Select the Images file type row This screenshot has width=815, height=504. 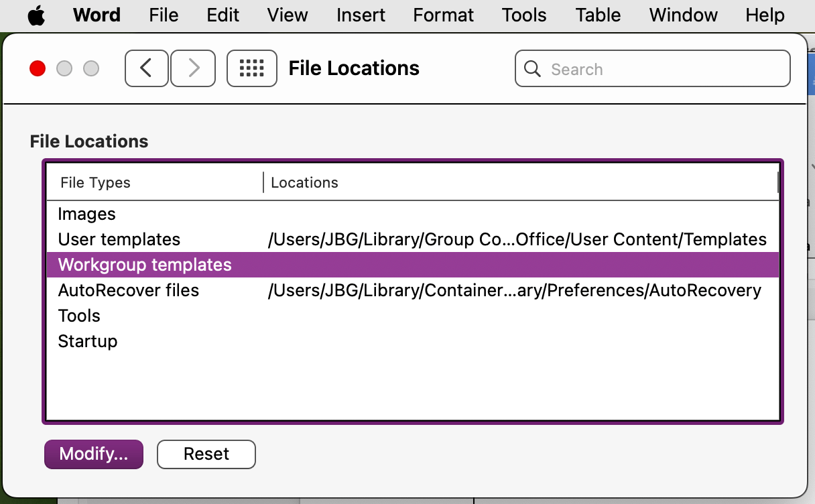pyautogui.click(x=413, y=214)
